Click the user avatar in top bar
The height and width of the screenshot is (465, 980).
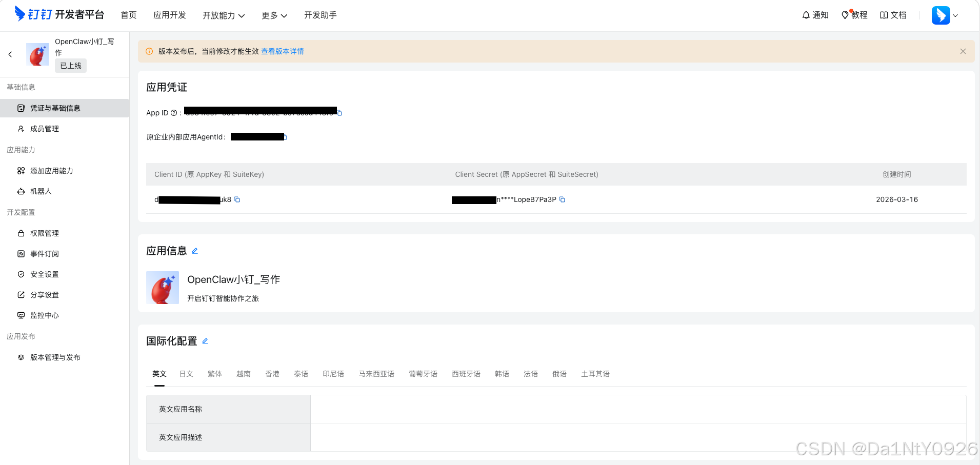point(941,15)
